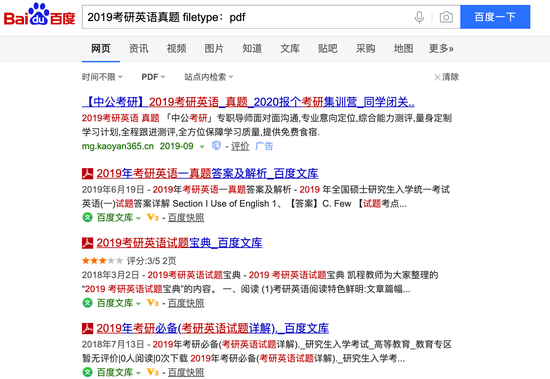Click the 2018年3月2日 date snippet text

tap(110, 275)
